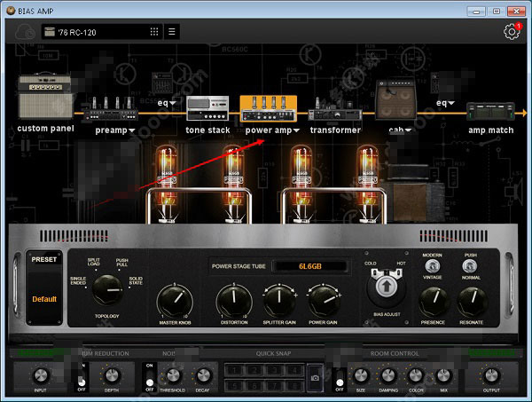Toggle the noise gate ON/OFF switch
Image resolution: width=532 pixels, height=402 pixels.
coord(150,377)
